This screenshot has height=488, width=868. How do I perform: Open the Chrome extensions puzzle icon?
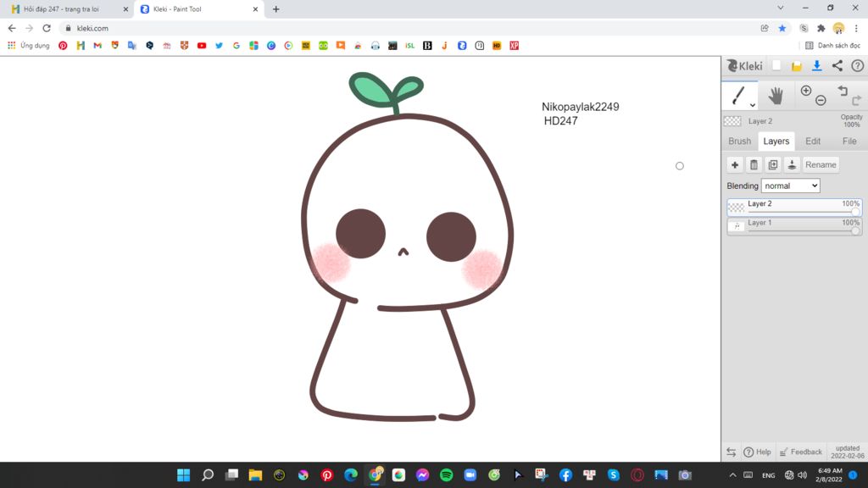pyautogui.click(x=821, y=28)
